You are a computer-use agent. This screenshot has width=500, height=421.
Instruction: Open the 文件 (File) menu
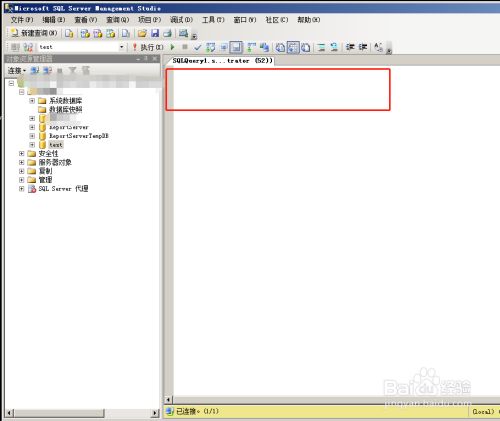coord(22,20)
